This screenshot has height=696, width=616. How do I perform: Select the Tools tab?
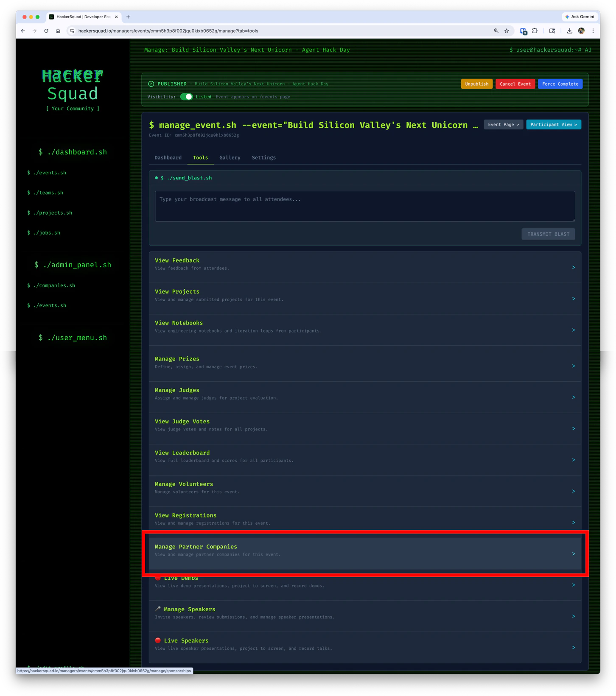200,158
